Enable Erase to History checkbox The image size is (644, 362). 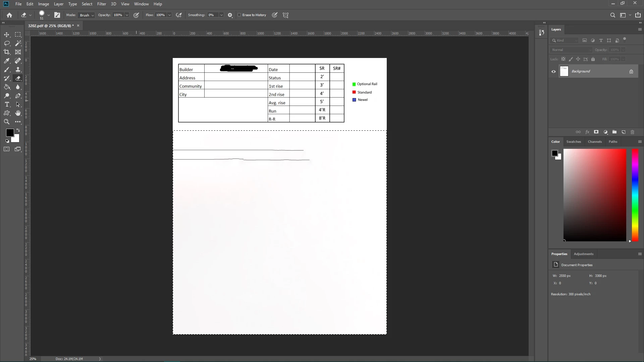pyautogui.click(x=239, y=15)
